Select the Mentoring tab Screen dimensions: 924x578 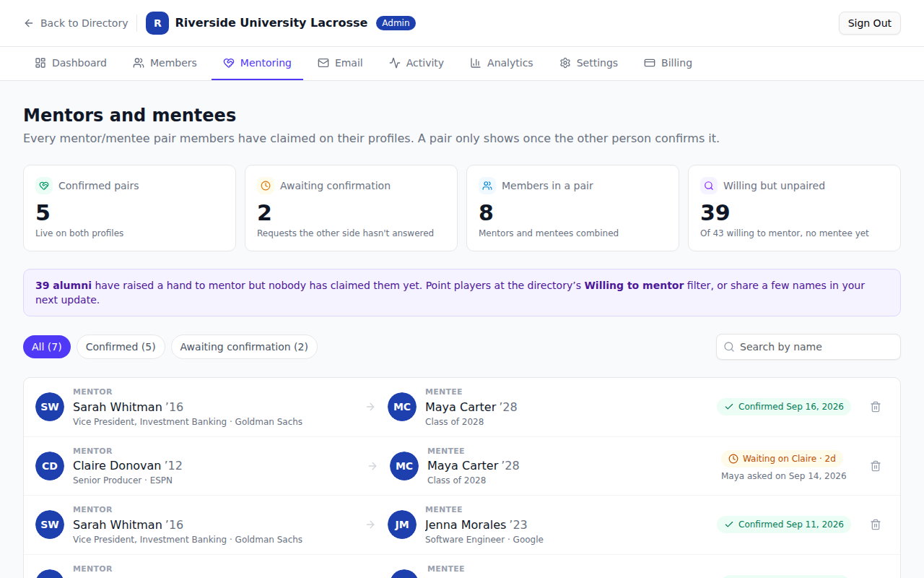257,63
